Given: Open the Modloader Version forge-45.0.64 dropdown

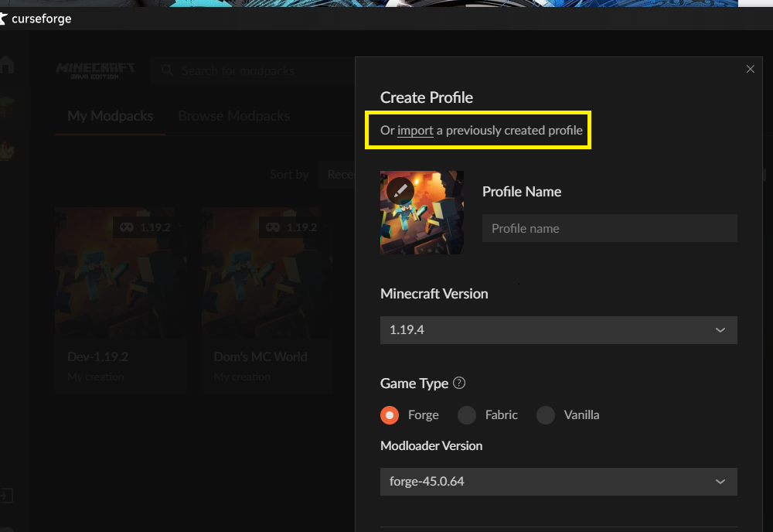Looking at the screenshot, I should point(559,482).
